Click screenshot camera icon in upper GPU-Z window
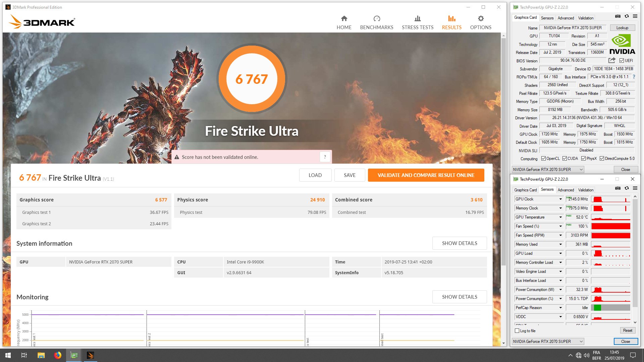 click(618, 16)
